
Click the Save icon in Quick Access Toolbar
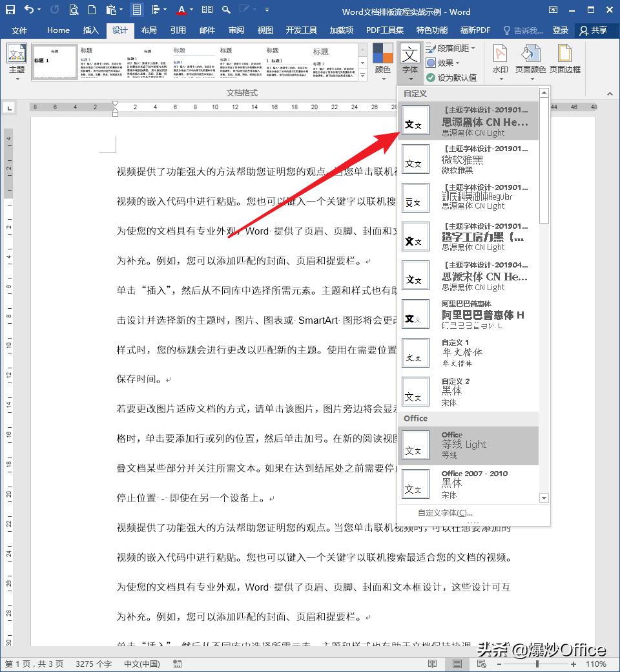click(x=9, y=10)
